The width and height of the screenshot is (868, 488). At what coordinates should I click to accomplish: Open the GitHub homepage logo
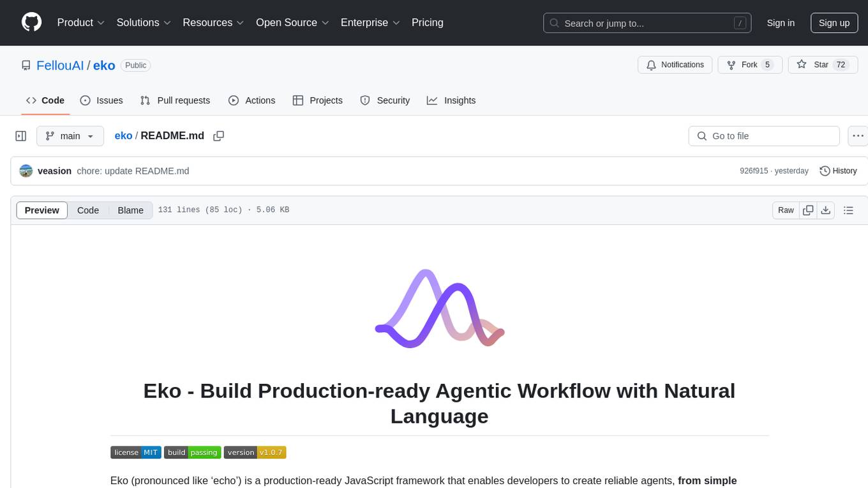[31, 22]
